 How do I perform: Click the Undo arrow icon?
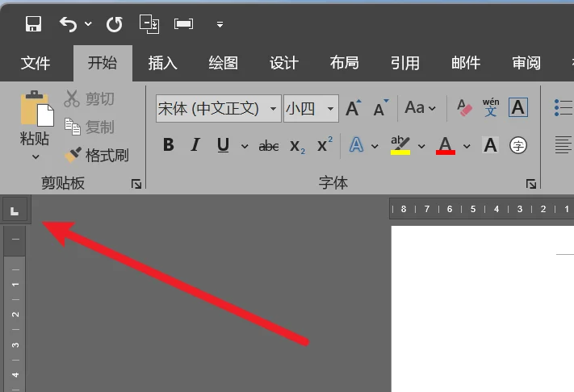[68, 24]
